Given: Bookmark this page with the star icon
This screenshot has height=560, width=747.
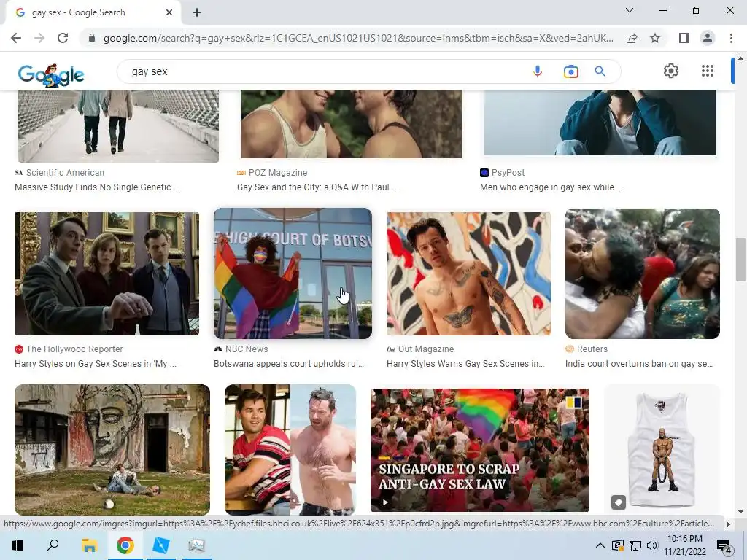Looking at the screenshot, I should point(655,38).
